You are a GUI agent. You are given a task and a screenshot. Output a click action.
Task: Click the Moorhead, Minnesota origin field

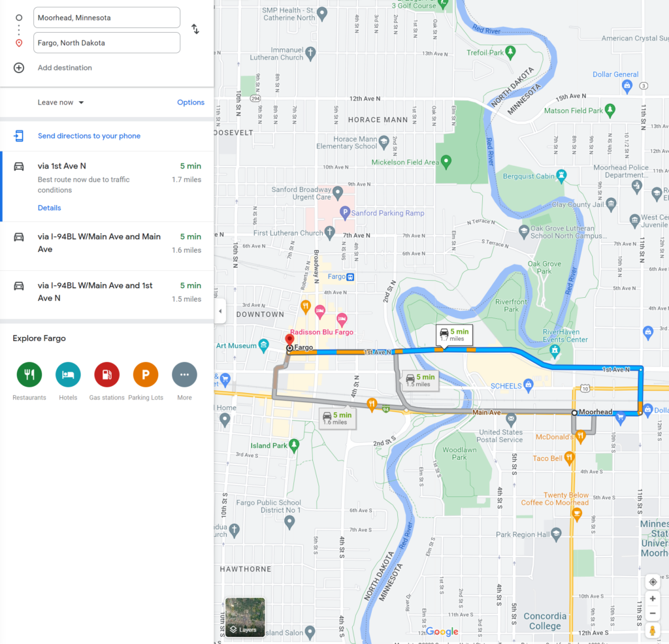106,18
